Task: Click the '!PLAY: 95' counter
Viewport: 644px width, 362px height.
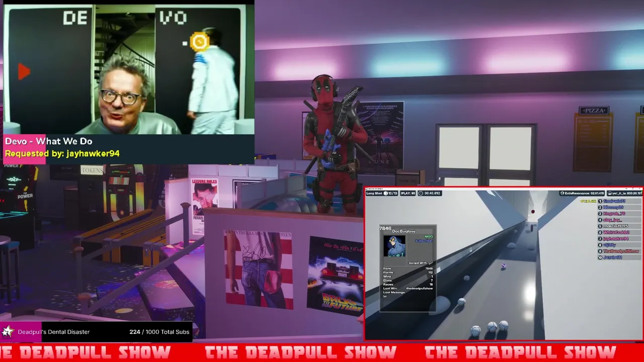Action: (408, 193)
